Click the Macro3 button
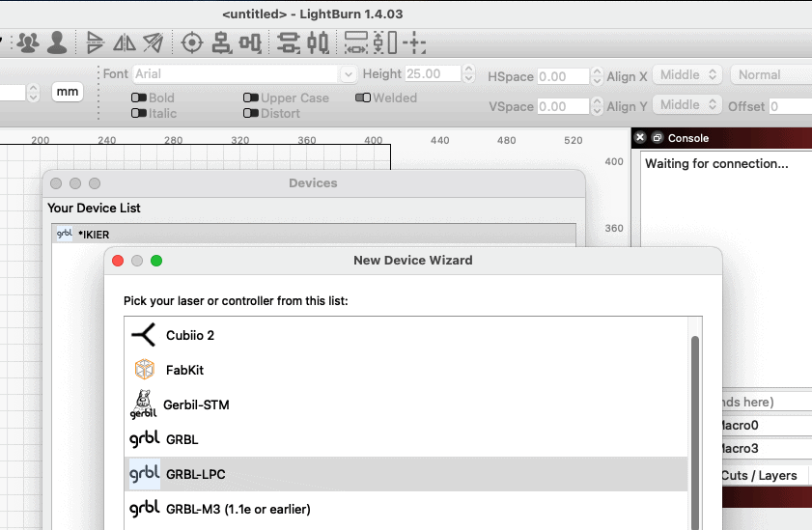This screenshot has width=812, height=530. pyautogui.click(x=768, y=448)
